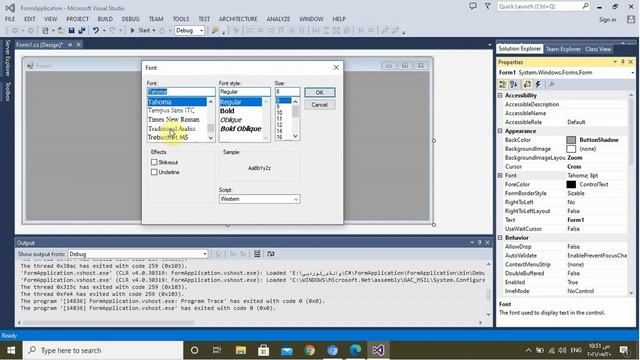Select font size 12 in list
This screenshot has width=640, height=360.
pos(279,125)
